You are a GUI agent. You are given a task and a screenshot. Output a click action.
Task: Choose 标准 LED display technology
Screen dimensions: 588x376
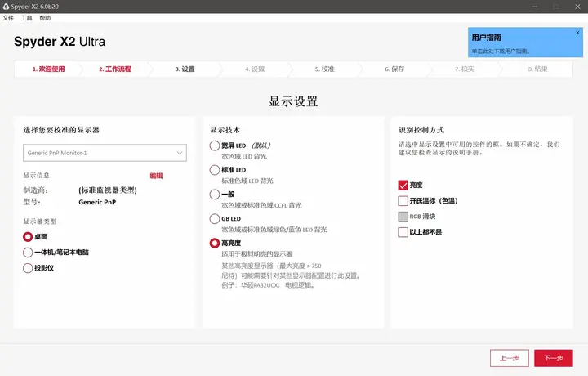pyautogui.click(x=215, y=170)
